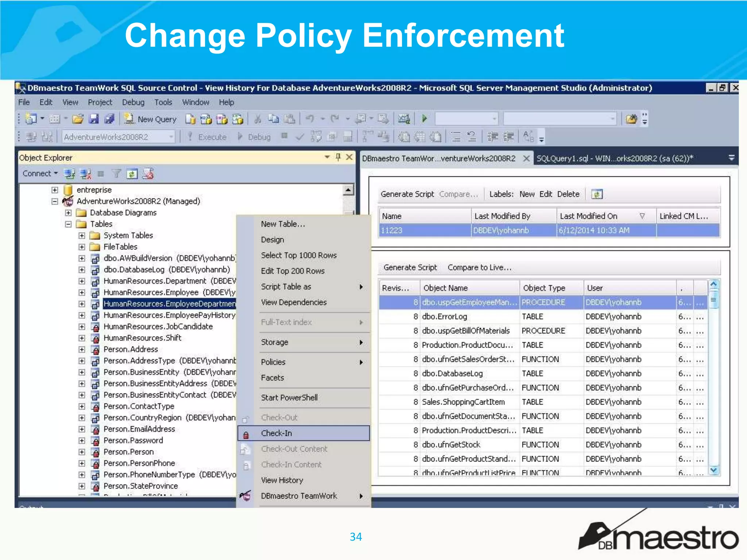
Task: Click the Open File folder icon in toolbar
Action: (78, 119)
